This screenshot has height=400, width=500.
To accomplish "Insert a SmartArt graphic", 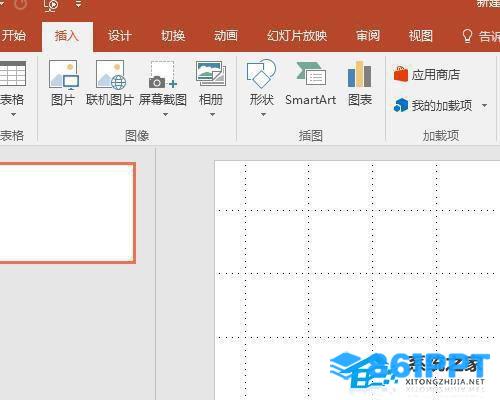I will (x=311, y=83).
